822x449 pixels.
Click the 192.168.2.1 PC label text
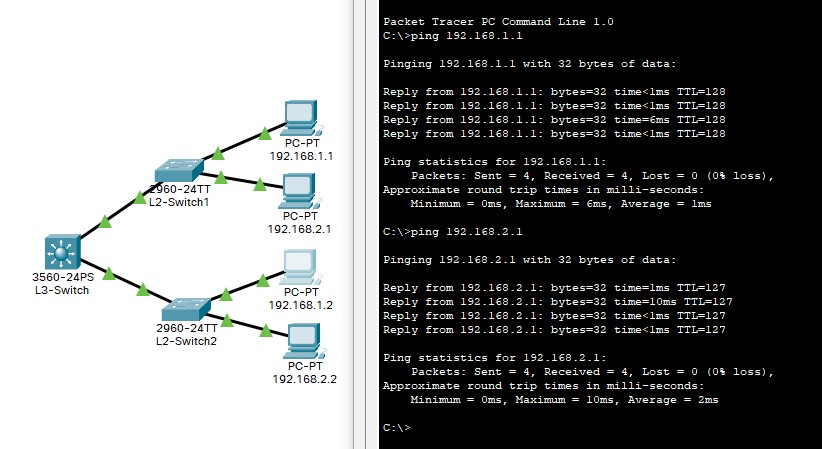[299, 229]
